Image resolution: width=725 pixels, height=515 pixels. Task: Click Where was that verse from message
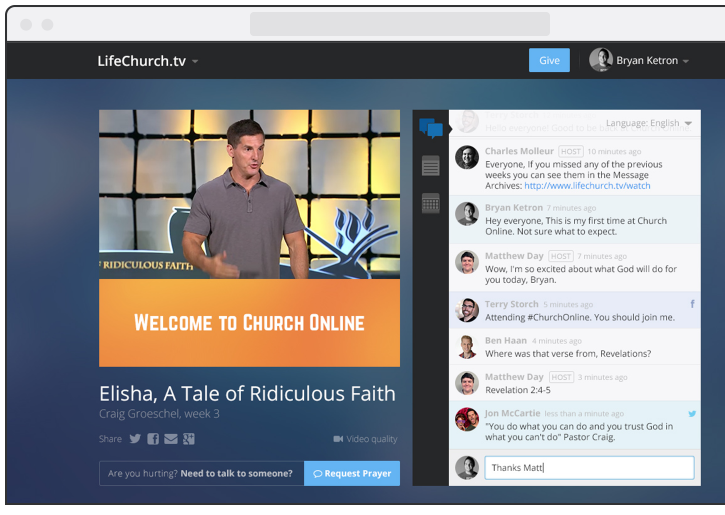click(568, 354)
